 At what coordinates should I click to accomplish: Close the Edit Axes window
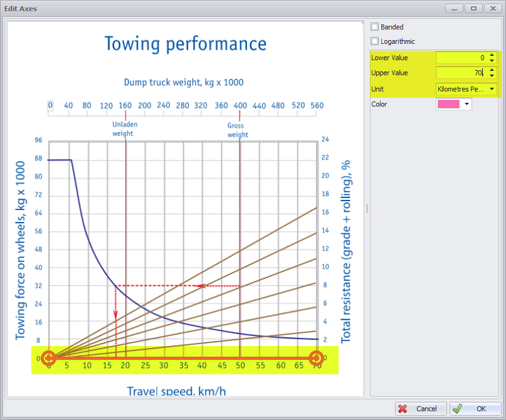click(493, 9)
